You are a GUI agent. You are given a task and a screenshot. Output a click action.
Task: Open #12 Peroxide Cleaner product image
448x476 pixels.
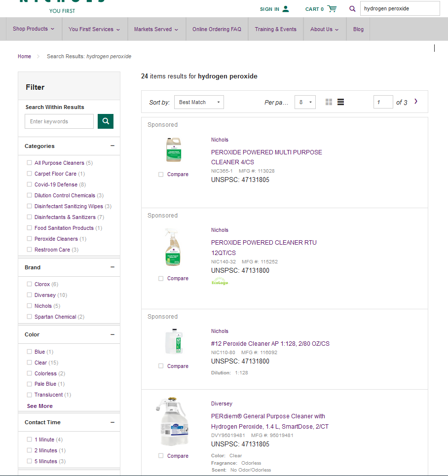point(174,341)
